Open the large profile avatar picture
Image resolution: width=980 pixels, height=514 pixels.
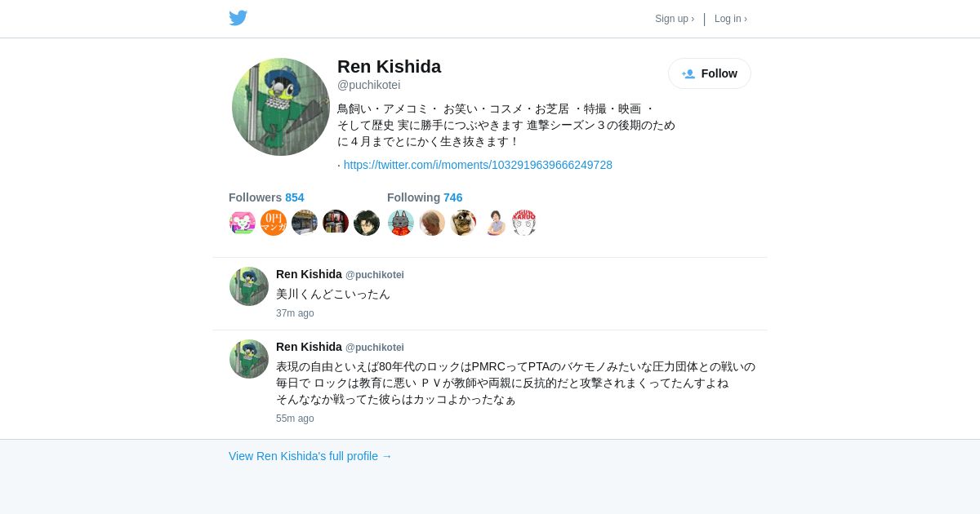tap(281, 107)
